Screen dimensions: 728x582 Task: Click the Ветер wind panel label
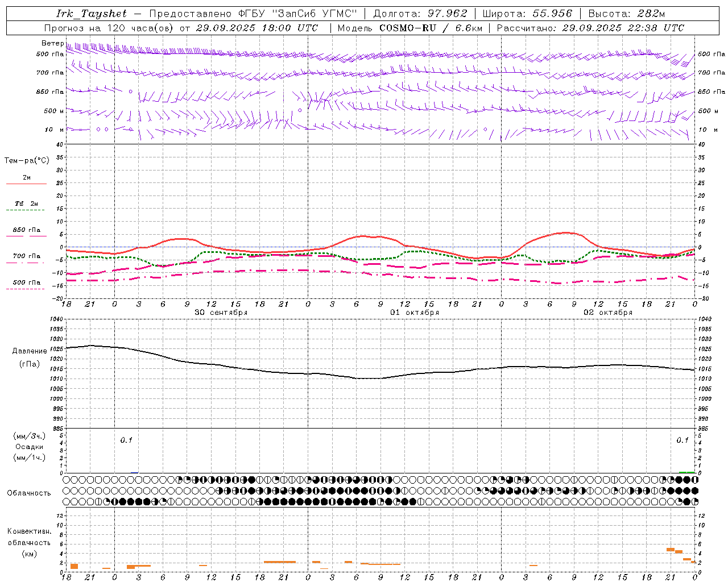(52, 43)
